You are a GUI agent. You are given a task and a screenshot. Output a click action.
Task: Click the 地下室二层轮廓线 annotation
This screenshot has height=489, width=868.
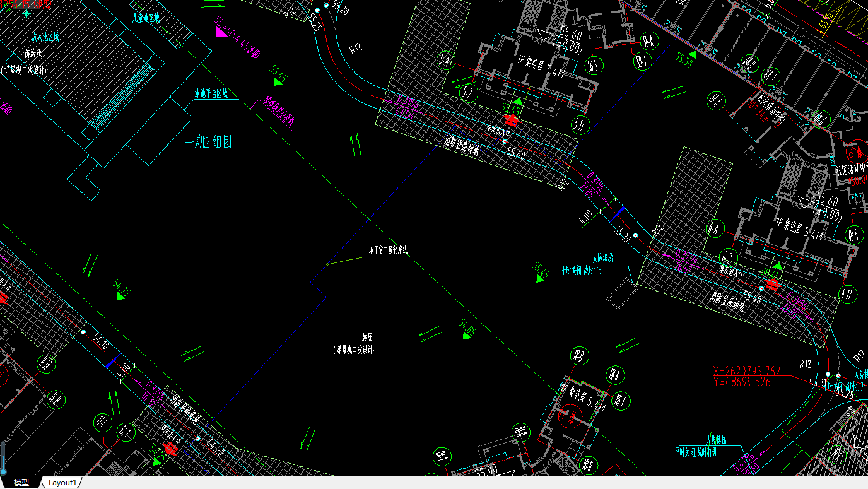tap(388, 250)
